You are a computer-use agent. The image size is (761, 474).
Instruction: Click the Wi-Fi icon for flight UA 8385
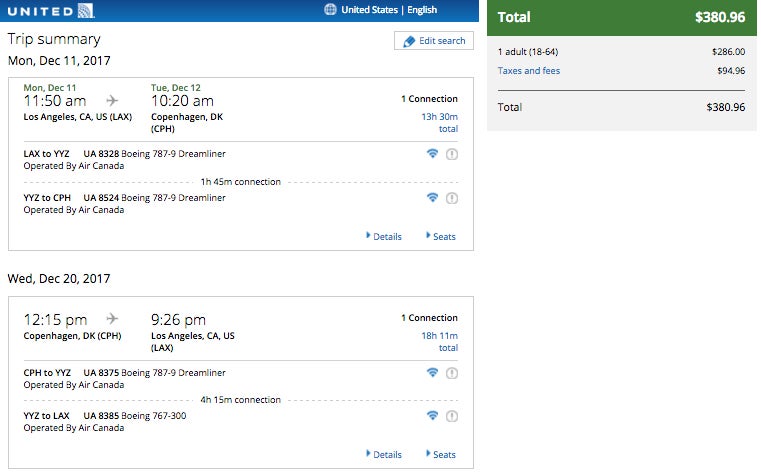(432, 416)
